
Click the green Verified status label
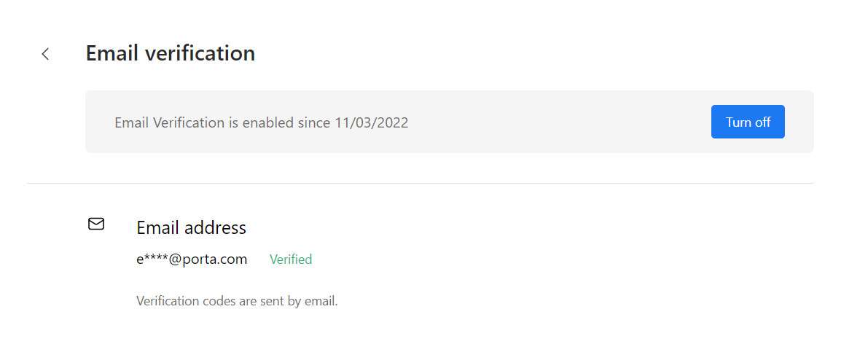[x=291, y=259]
